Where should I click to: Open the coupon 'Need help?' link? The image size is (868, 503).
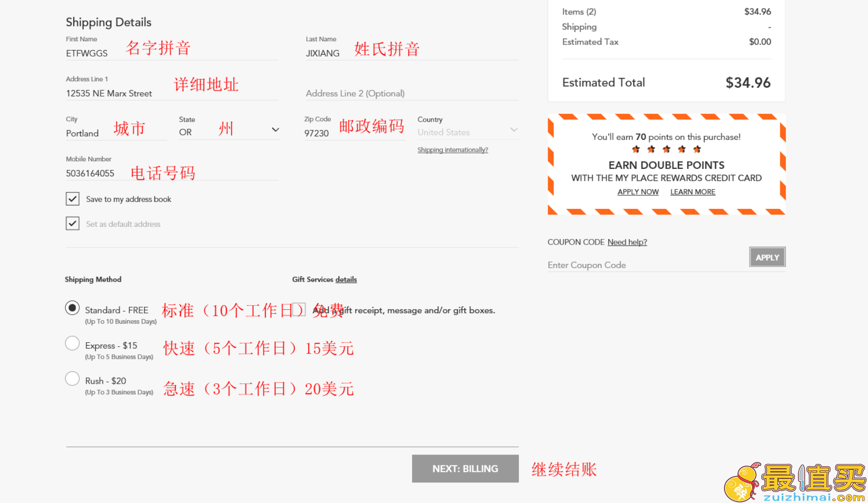click(627, 242)
